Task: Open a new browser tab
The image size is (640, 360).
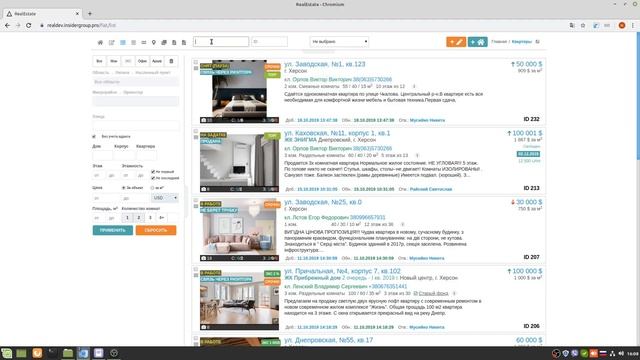Action: tap(90, 13)
